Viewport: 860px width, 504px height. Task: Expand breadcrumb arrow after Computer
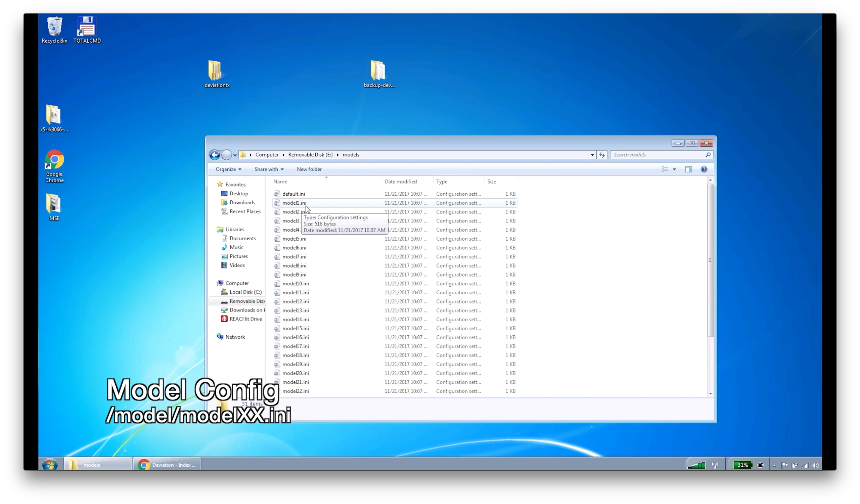pyautogui.click(x=284, y=155)
